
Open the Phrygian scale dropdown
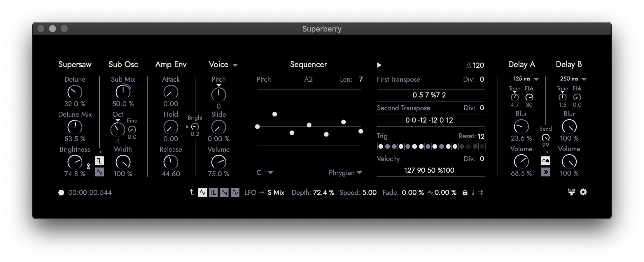[x=359, y=173]
